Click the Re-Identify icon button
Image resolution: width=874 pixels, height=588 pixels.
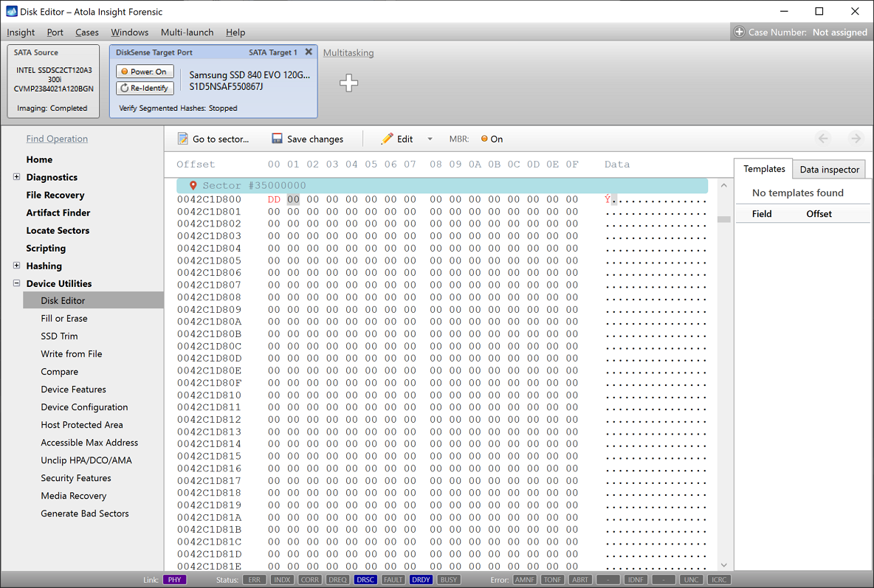click(126, 88)
